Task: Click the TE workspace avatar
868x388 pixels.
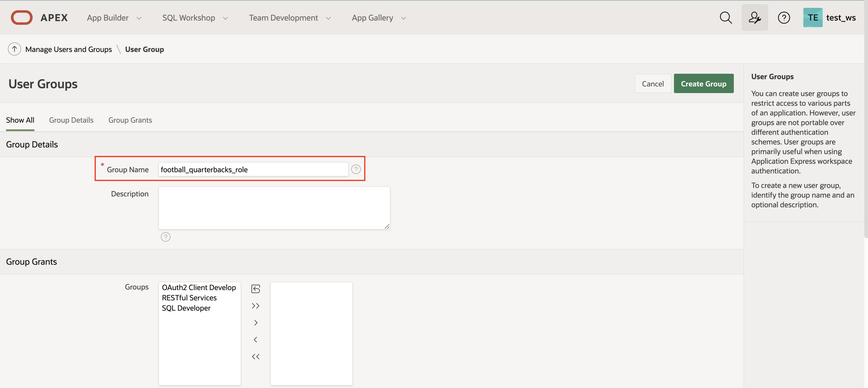Action: (x=813, y=18)
